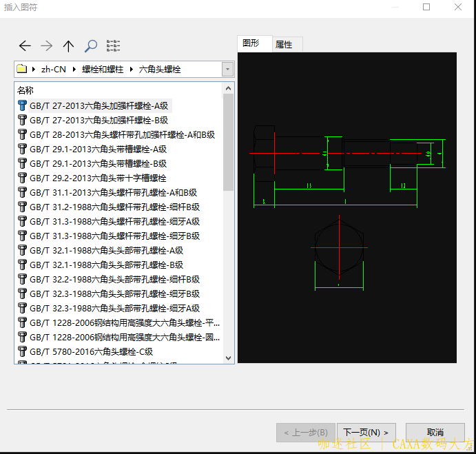Click the 取消 button
476x454 pixels.
[435, 433]
